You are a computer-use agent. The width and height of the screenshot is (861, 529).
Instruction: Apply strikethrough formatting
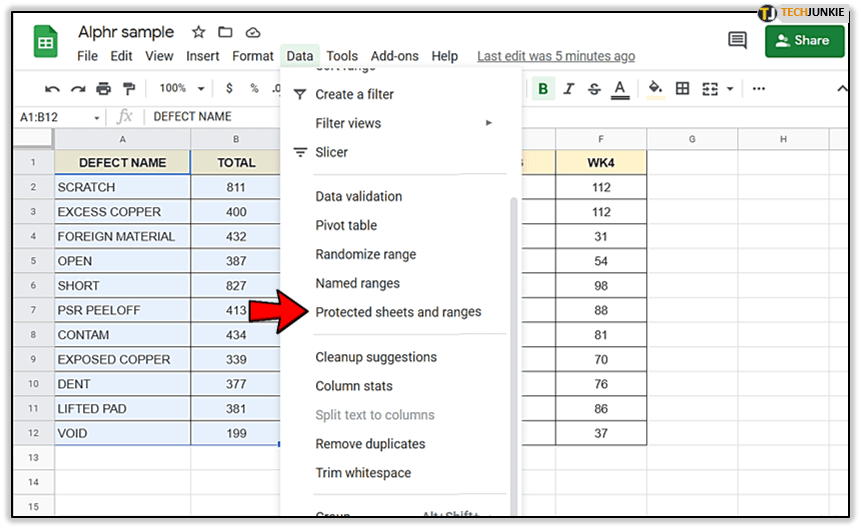[x=593, y=89]
